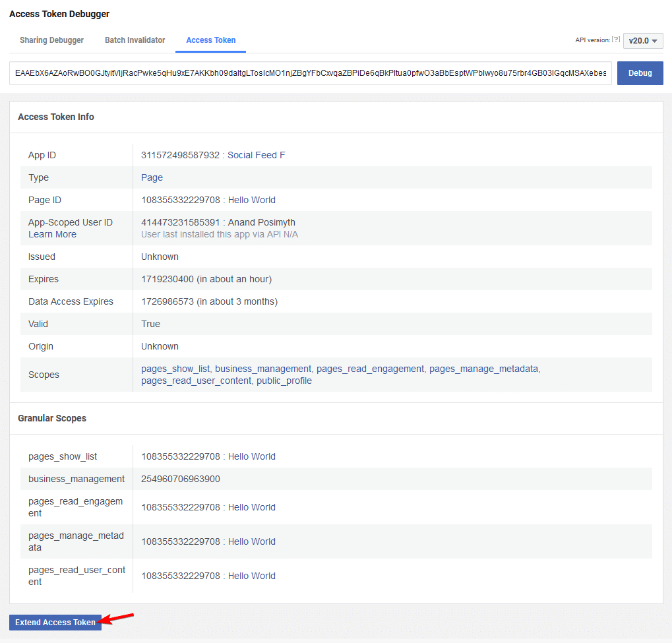Open the pages_manage_metadata scope link

[x=483, y=369]
